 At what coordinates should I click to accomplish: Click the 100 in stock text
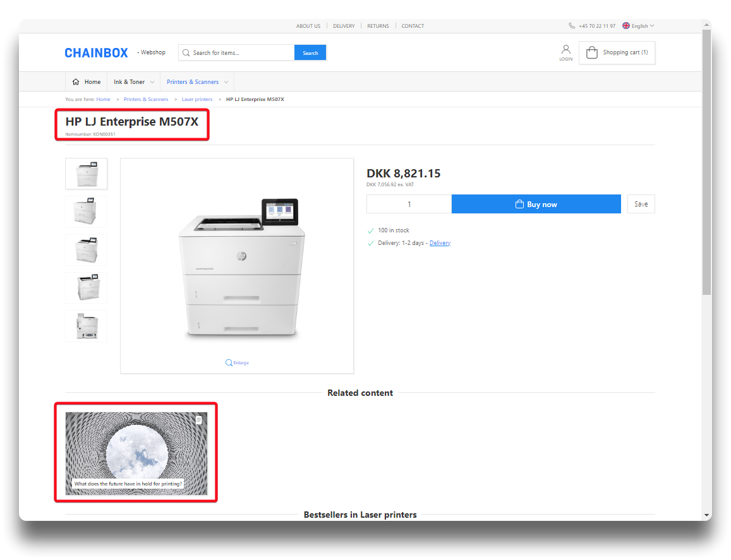pos(394,230)
